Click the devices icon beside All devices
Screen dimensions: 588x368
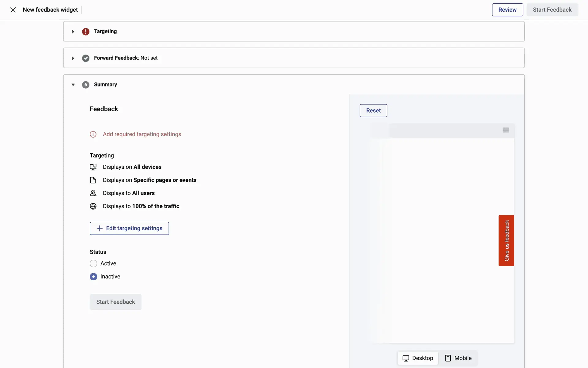pyautogui.click(x=93, y=167)
